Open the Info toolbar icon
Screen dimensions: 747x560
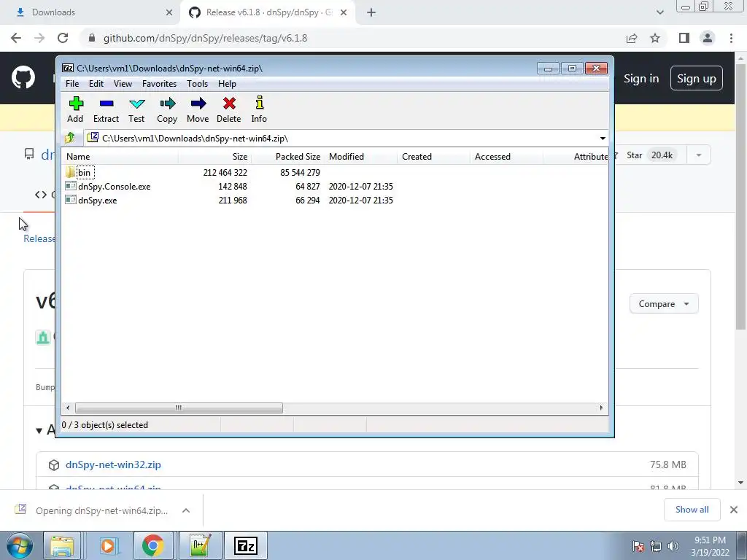pyautogui.click(x=259, y=109)
